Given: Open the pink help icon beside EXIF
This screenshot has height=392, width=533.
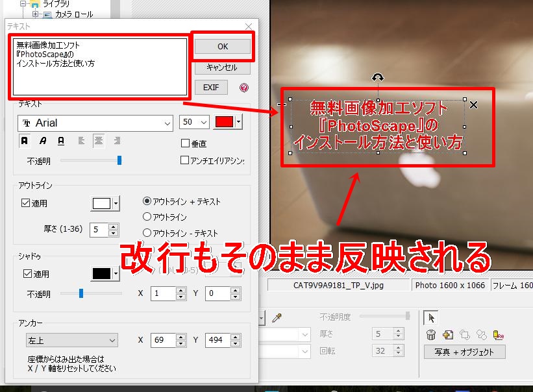Looking at the screenshot, I should [243, 88].
